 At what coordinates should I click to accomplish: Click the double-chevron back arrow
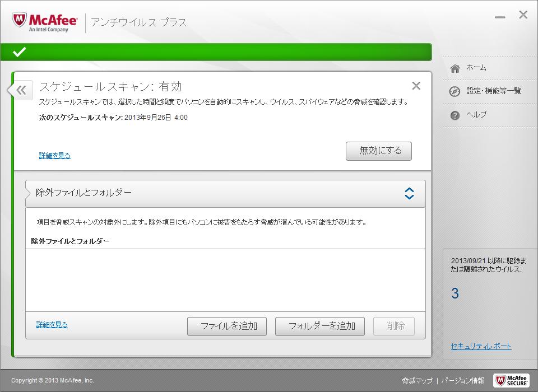click(x=21, y=90)
